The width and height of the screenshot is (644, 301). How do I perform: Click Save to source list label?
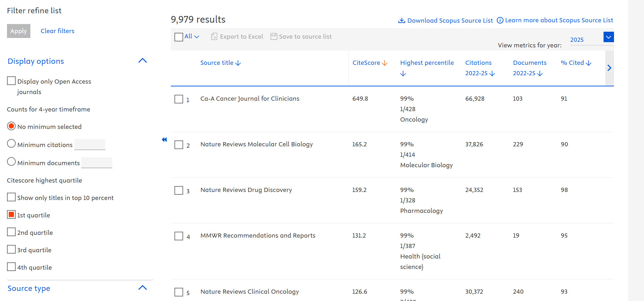point(305,37)
